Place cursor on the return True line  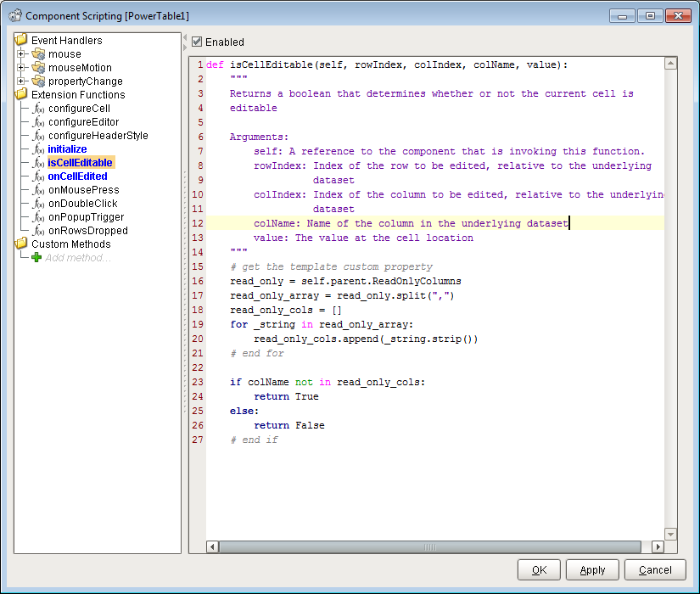click(286, 396)
